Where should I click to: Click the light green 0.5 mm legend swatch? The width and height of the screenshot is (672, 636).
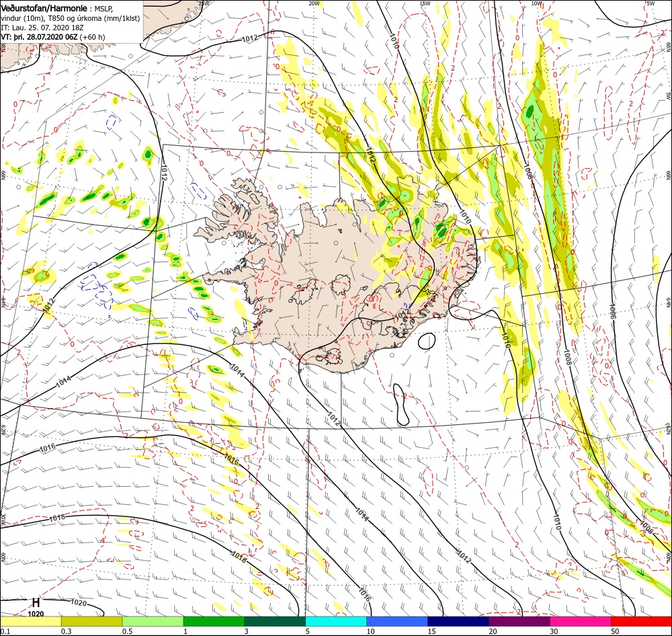(x=153, y=621)
